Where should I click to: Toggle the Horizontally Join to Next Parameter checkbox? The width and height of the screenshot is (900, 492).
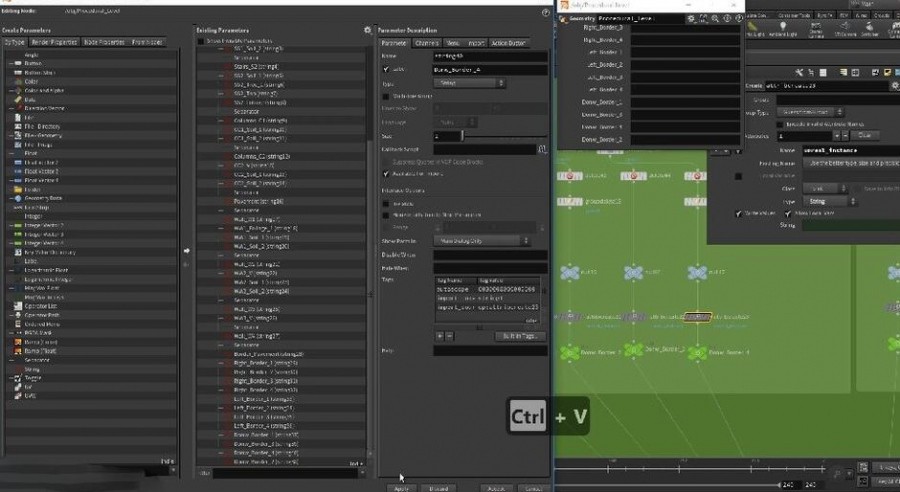(386, 215)
